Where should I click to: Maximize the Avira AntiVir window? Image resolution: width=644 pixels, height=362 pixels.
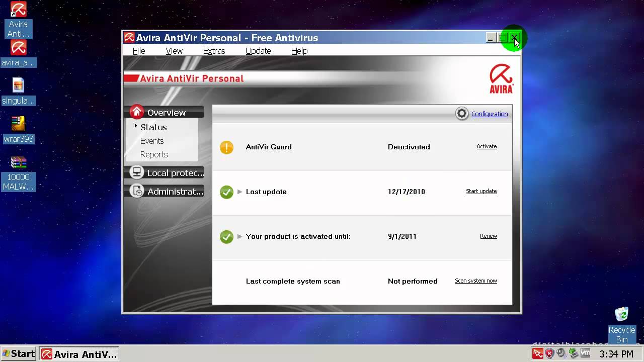pos(503,38)
